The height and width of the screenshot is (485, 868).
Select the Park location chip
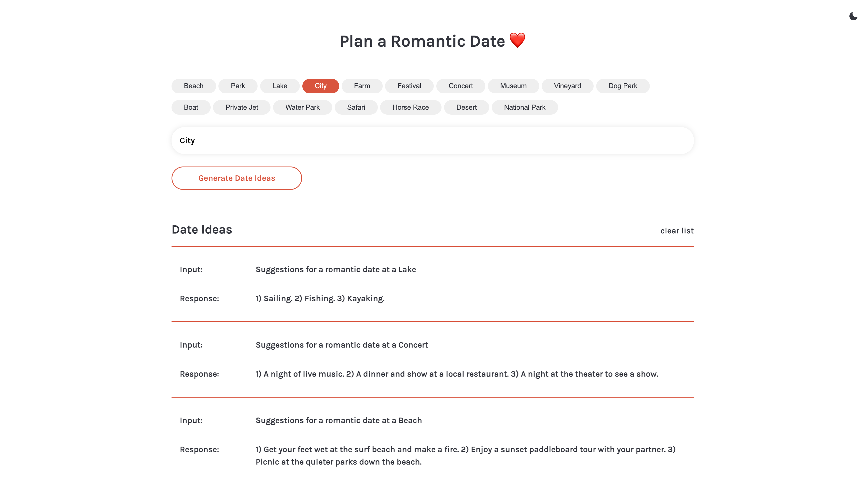[x=238, y=86]
